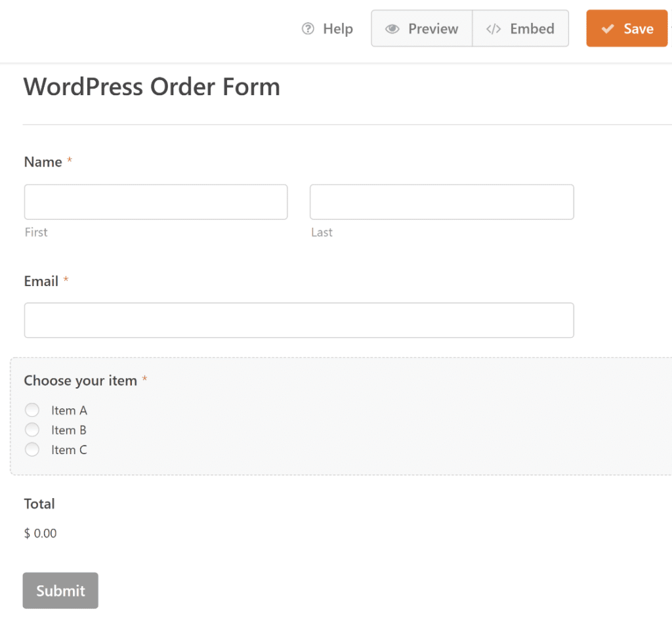
Task: Click the Name field label
Action: pyautogui.click(x=43, y=162)
